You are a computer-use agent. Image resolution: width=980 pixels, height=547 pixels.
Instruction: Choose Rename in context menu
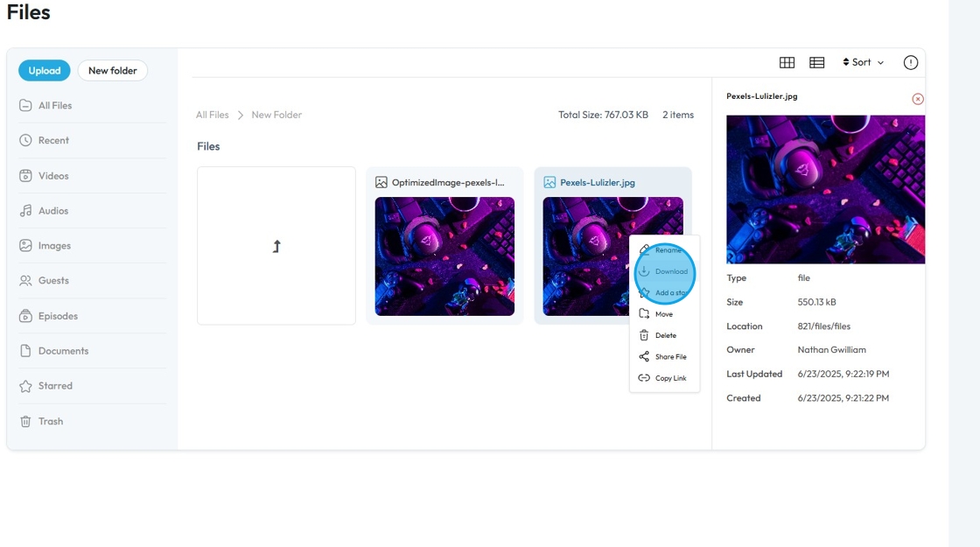pos(664,250)
